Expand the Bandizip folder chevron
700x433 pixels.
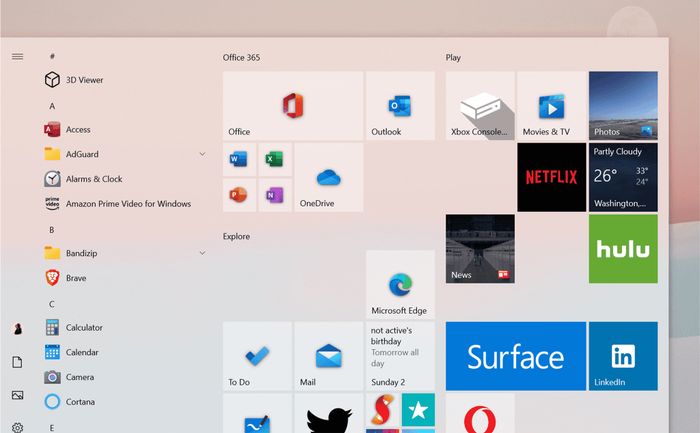click(x=202, y=253)
